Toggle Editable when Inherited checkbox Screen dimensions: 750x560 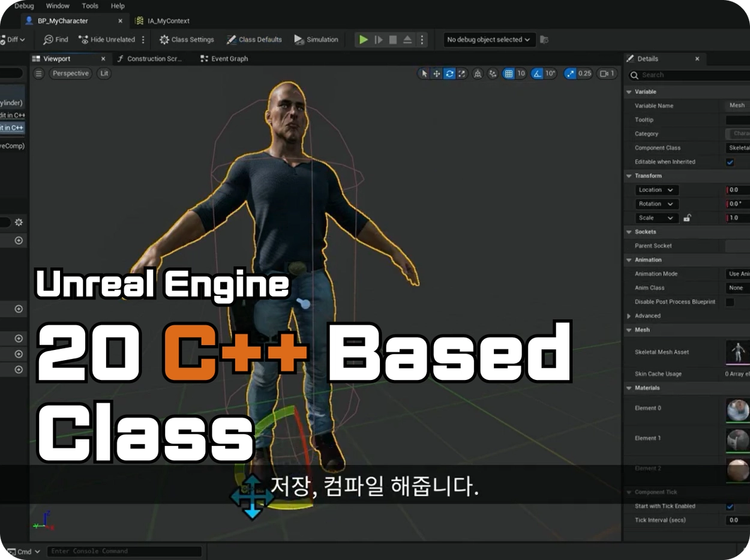(x=730, y=162)
